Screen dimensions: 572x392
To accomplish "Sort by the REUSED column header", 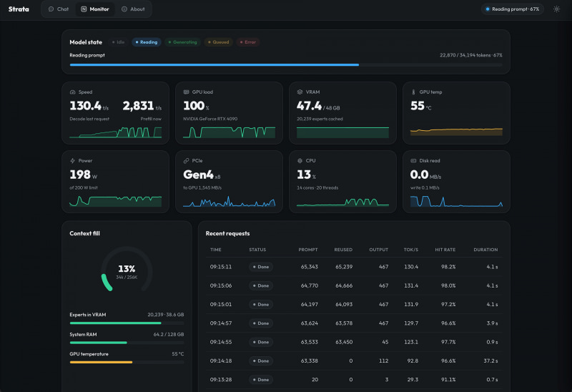I will click(x=343, y=250).
